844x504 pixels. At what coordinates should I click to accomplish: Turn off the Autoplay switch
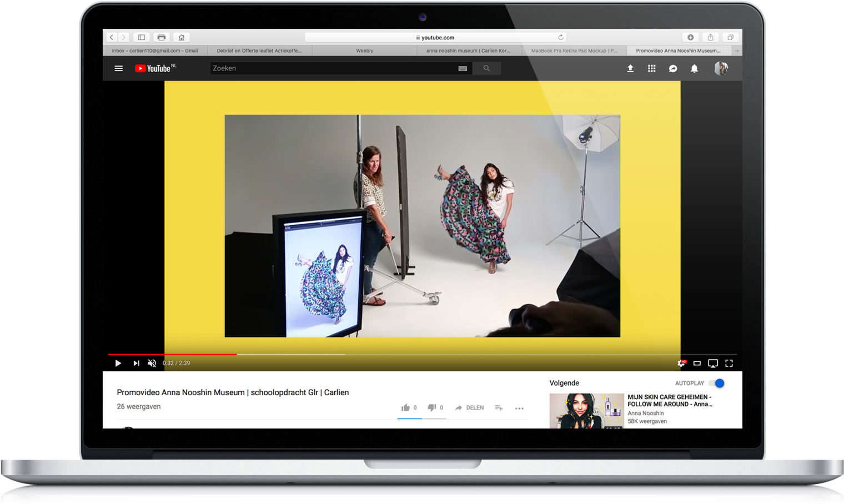click(717, 383)
